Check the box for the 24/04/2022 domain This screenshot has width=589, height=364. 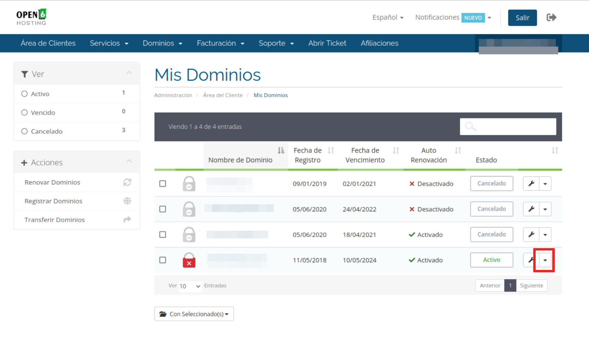click(x=162, y=209)
